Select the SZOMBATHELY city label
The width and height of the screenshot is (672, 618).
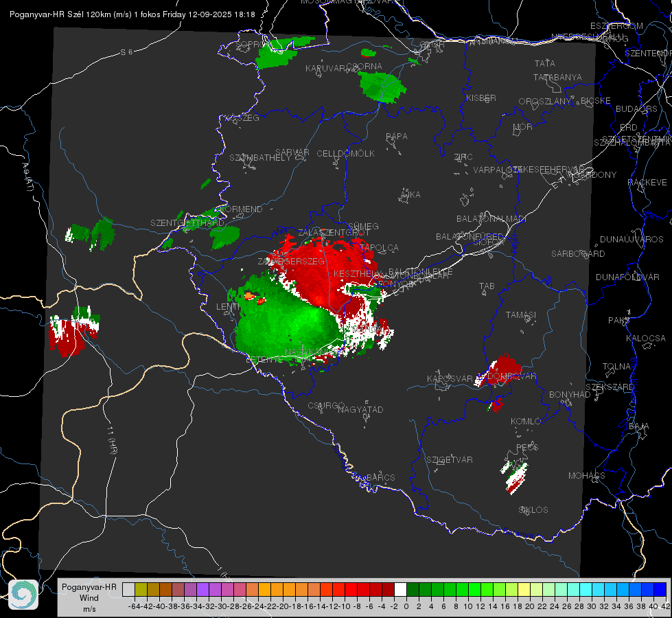point(259,158)
